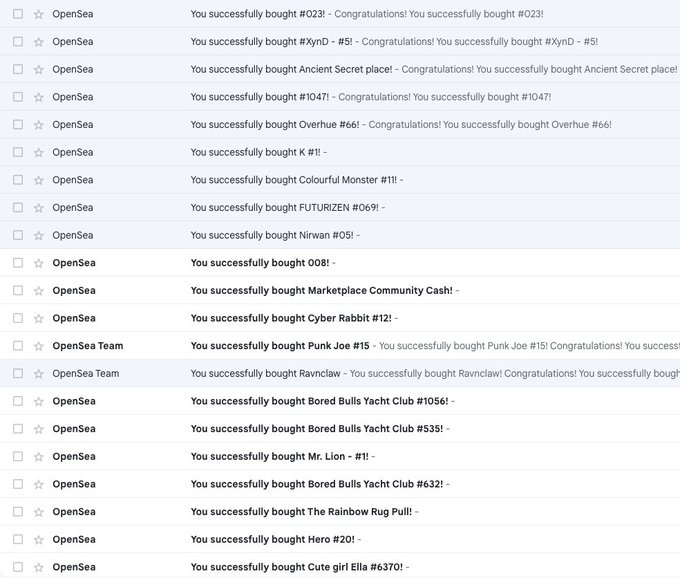Open 'You successfully bought Colourful Monster #11!'
Screen dimensions: 680x578
[294, 180]
